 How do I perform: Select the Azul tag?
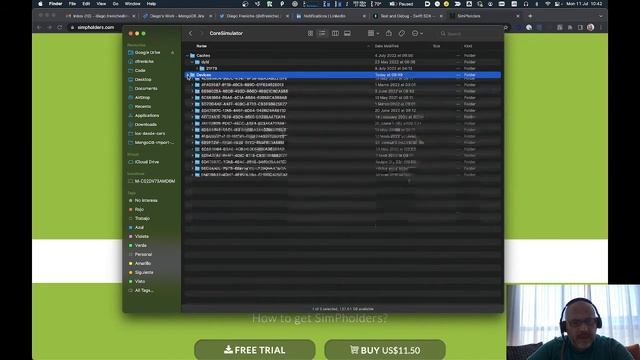[139, 227]
